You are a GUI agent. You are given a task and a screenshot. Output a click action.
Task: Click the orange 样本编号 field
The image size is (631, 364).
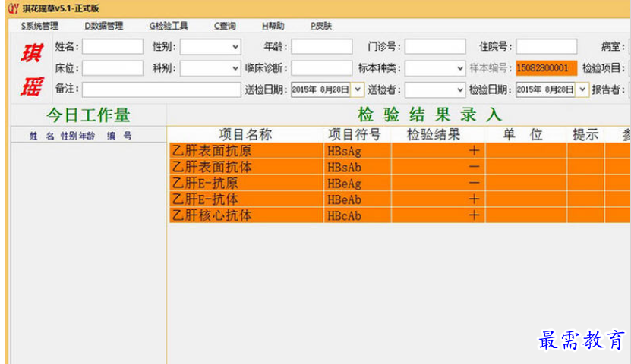coord(545,68)
